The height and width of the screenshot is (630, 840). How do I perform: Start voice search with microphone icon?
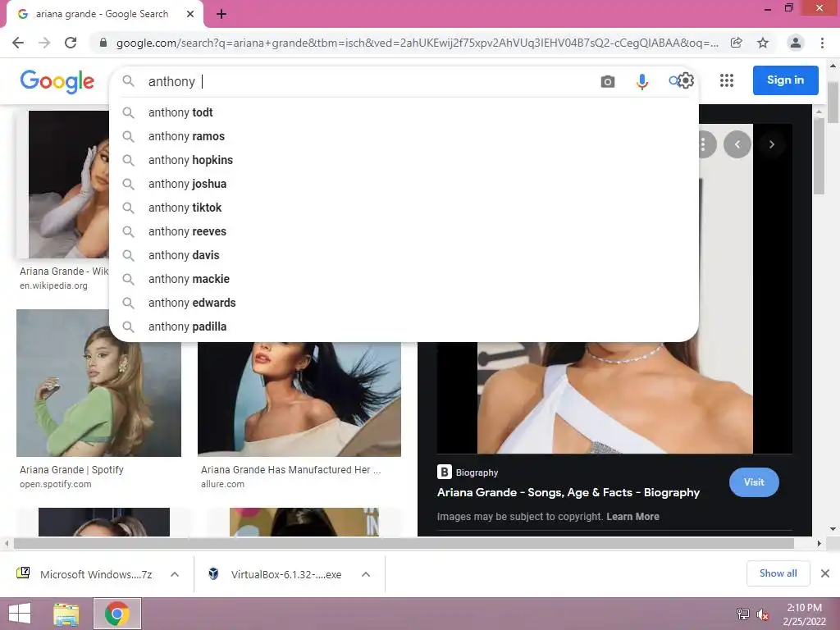click(x=641, y=81)
